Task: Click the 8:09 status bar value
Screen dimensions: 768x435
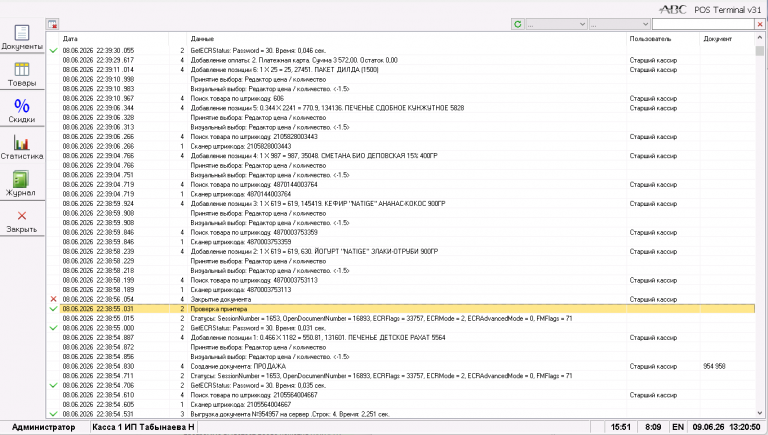Action: point(653,427)
